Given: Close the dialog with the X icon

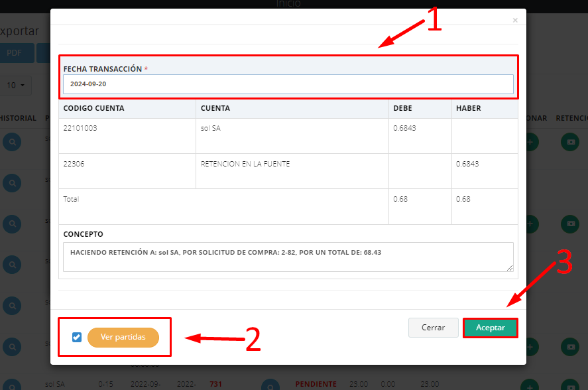Looking at the screenshot, I should point(515,21).
